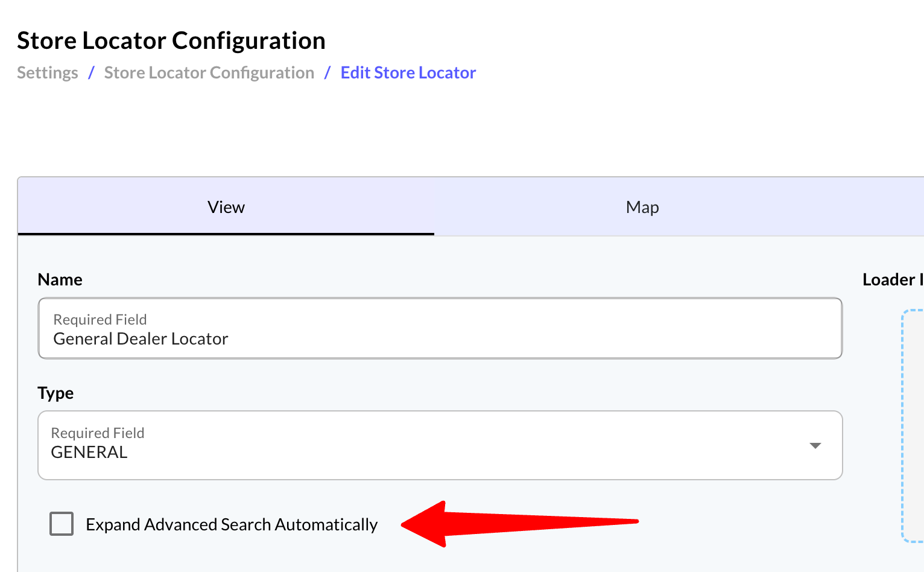The image size is (924, 572).
Task: Click the red arrow annotation
Action: tap(519, 524)
